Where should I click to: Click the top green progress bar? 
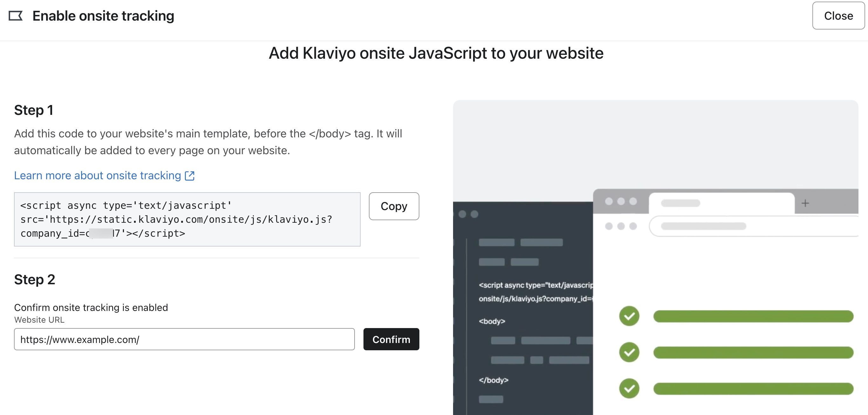pos(753,316)
